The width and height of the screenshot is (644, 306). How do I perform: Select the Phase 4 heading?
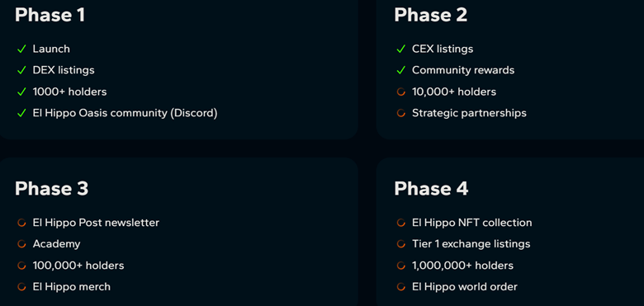[x=431, y=189]
